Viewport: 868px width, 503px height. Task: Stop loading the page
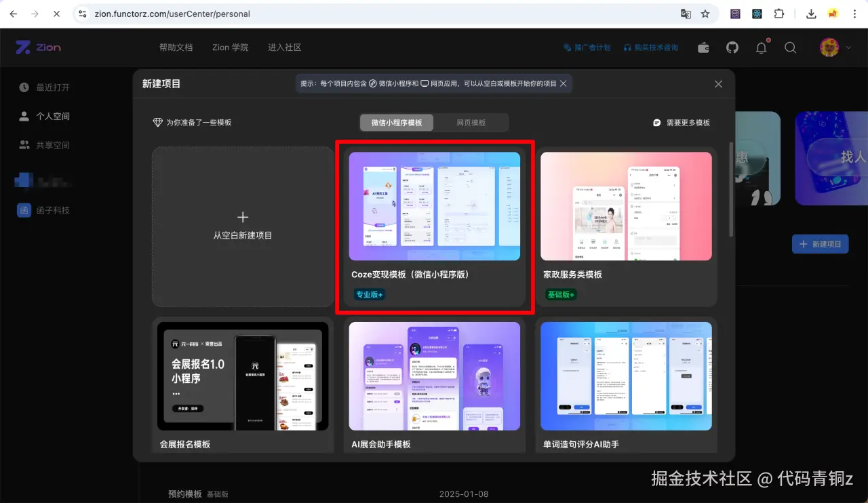coord(57,14)
